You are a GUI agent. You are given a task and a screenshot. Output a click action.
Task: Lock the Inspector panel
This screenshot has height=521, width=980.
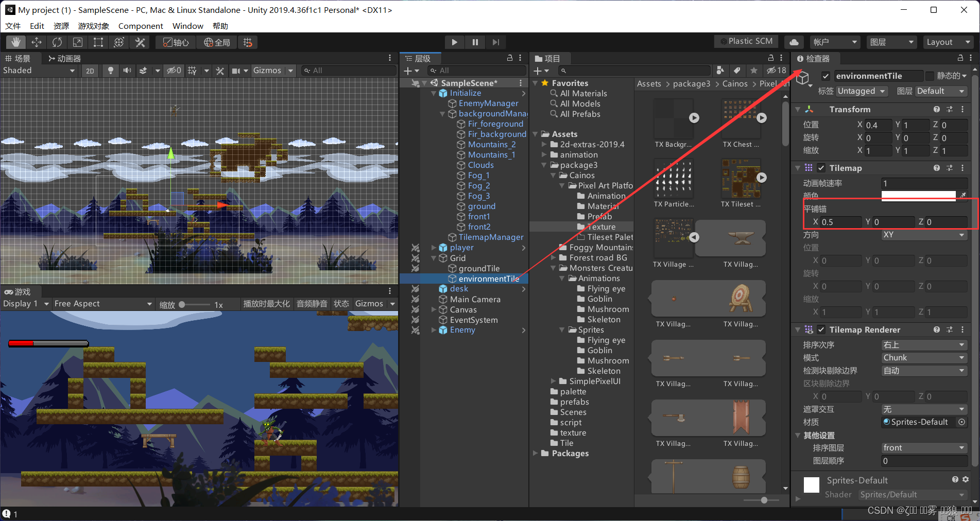pos(960,58)
